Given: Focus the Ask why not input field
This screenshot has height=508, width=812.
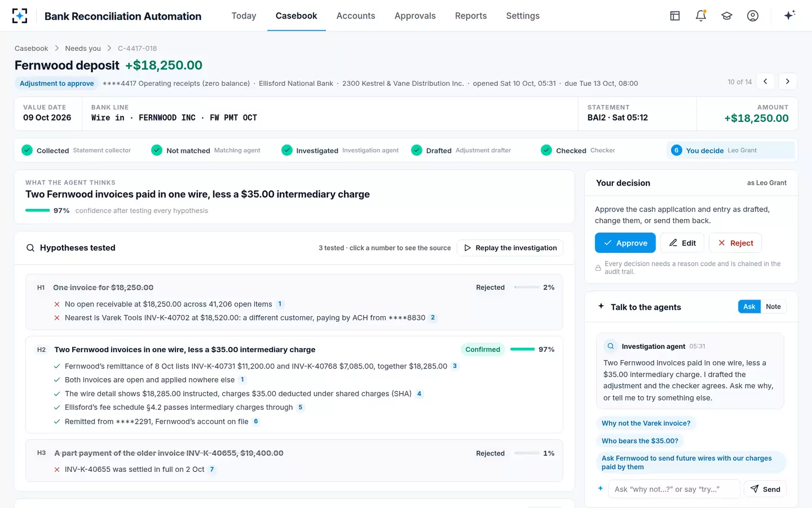Looking at the screenshot, I should [674, 489].
